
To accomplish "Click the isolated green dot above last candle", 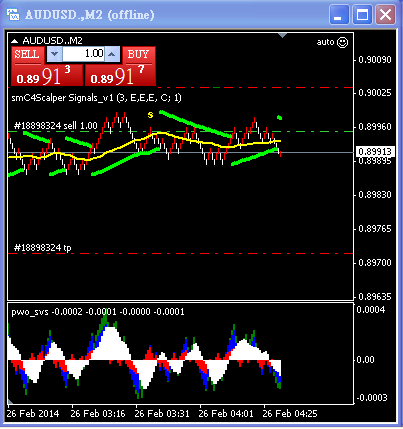I will point(280,117).
